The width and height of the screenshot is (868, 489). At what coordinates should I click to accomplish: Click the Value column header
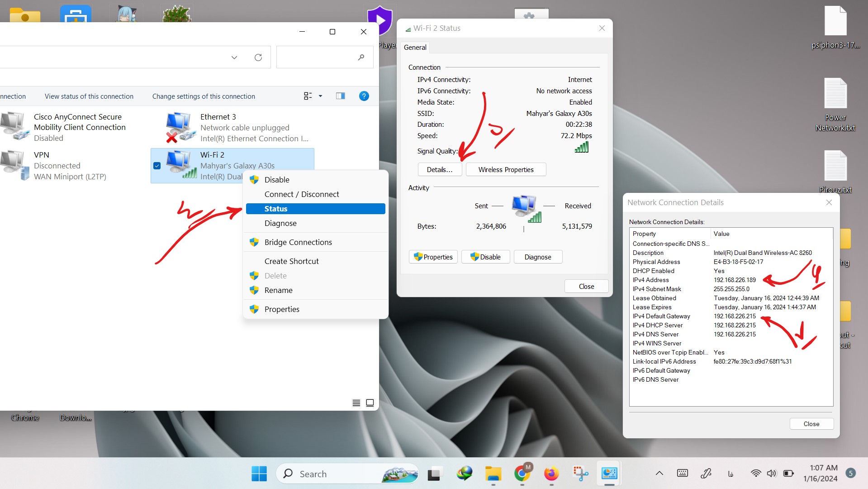772,234
